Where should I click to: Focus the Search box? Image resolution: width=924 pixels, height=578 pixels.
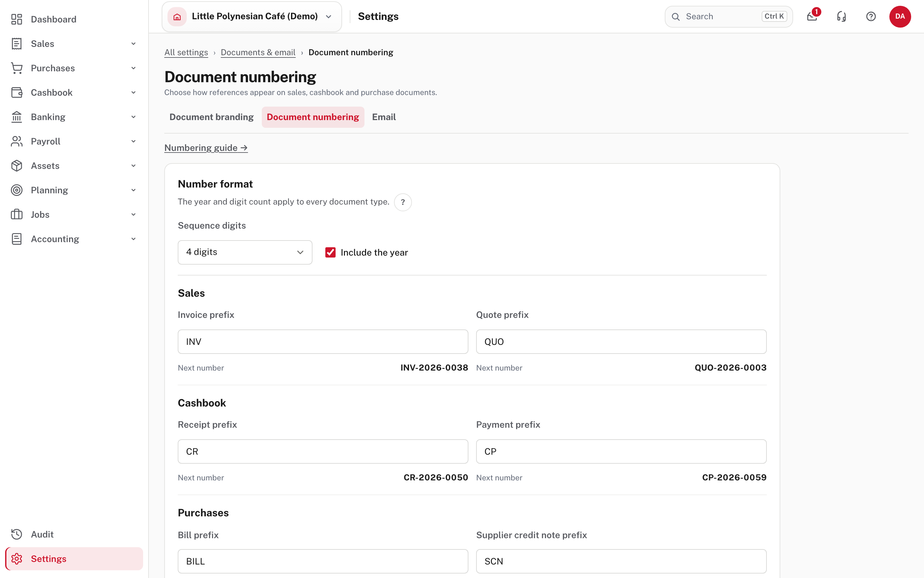pyautogui.click(x=729, y=16)
